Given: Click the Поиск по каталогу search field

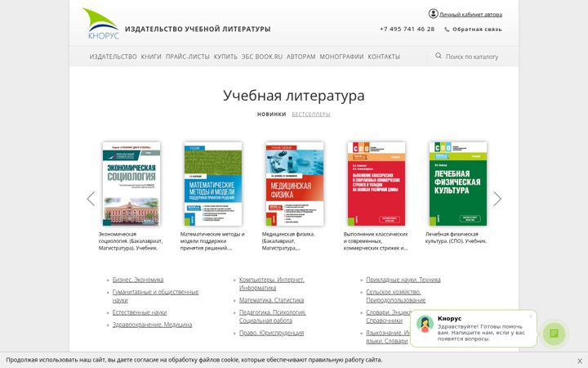Looking at the screenshot, I should (472, 56).
